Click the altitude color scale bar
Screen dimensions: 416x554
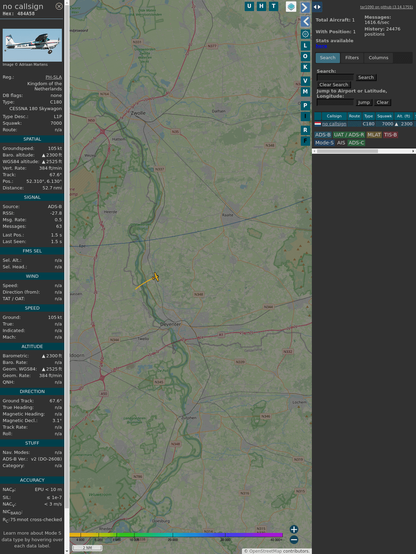pos(176,535)
